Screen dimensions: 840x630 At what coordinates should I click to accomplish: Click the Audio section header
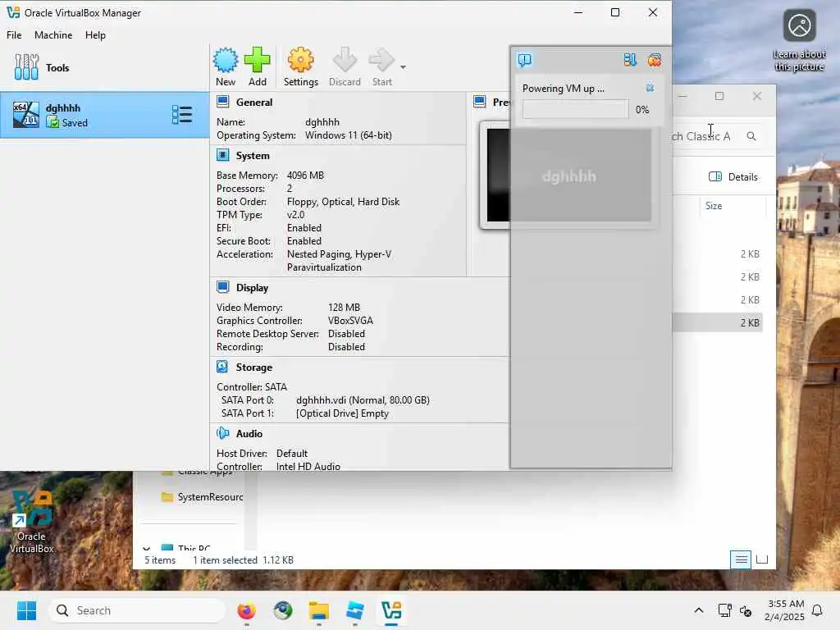coord(249,434)
